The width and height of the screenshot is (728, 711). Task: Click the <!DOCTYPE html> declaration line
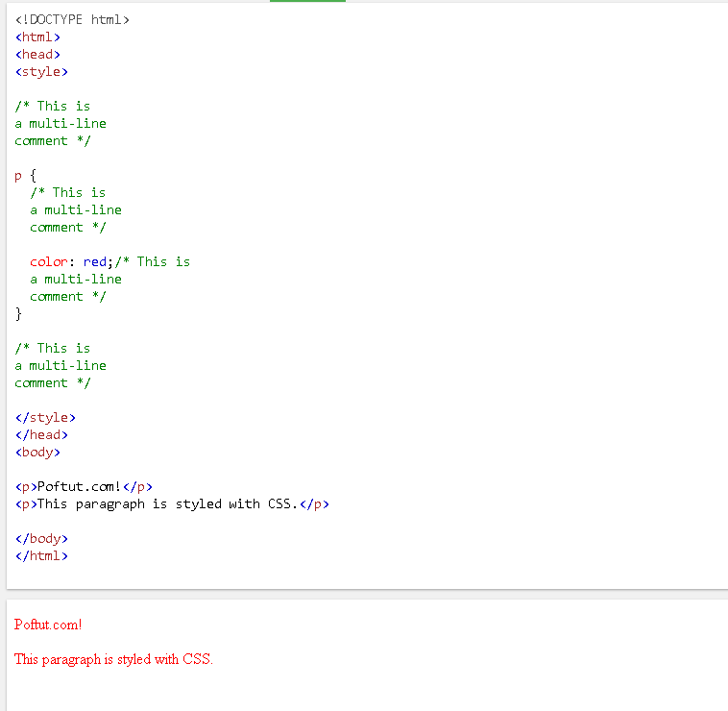click(72, 19)
